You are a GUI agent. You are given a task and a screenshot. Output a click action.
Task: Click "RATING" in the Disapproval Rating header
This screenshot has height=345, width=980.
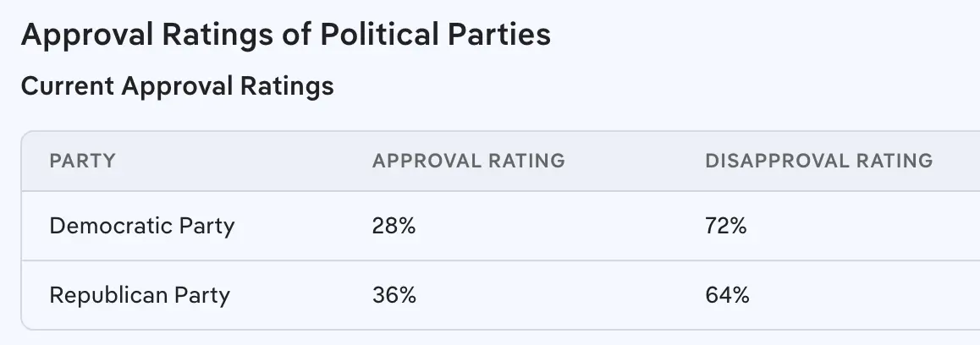click(897, 161)
